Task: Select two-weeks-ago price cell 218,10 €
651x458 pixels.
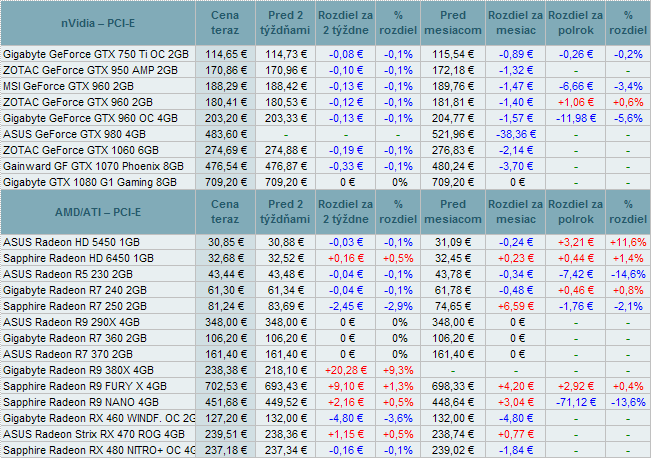Action: coord(286,370)
